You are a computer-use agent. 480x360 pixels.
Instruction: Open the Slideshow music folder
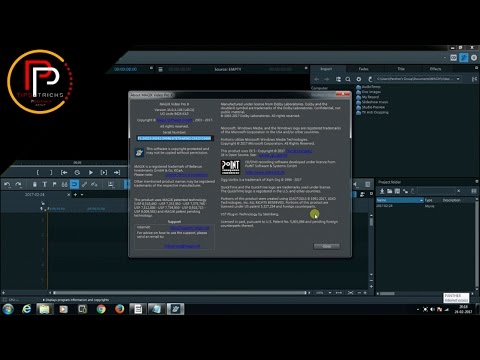pos(372,102)
